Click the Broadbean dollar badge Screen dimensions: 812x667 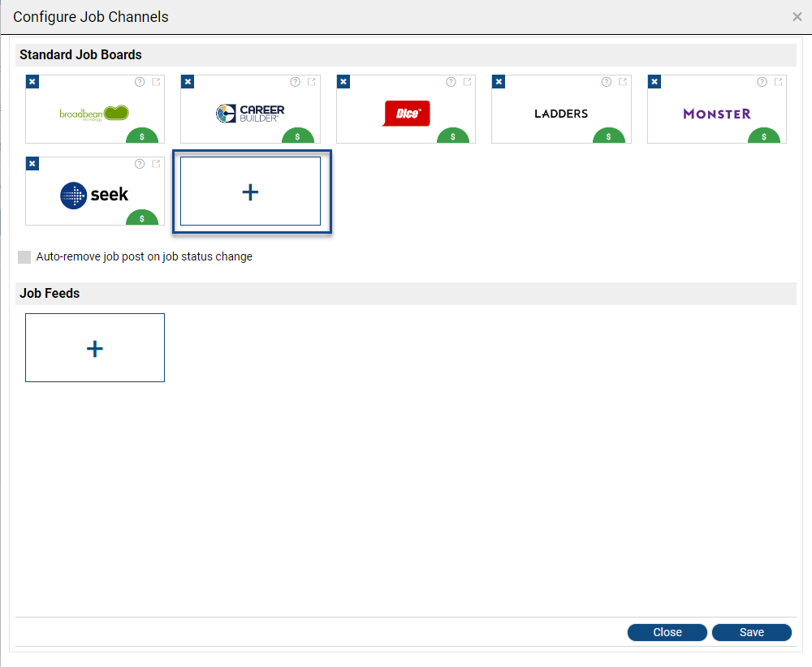click(x=142, y=136)
